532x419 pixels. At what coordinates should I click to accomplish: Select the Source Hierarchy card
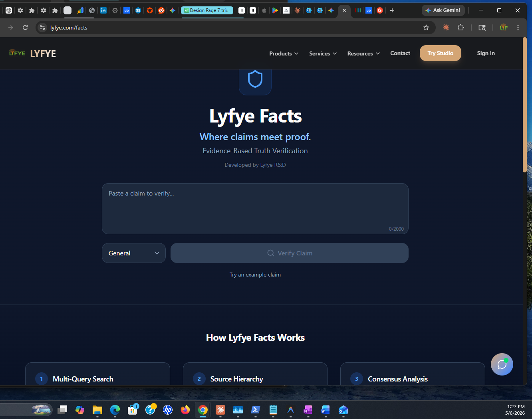click(255, 374)
